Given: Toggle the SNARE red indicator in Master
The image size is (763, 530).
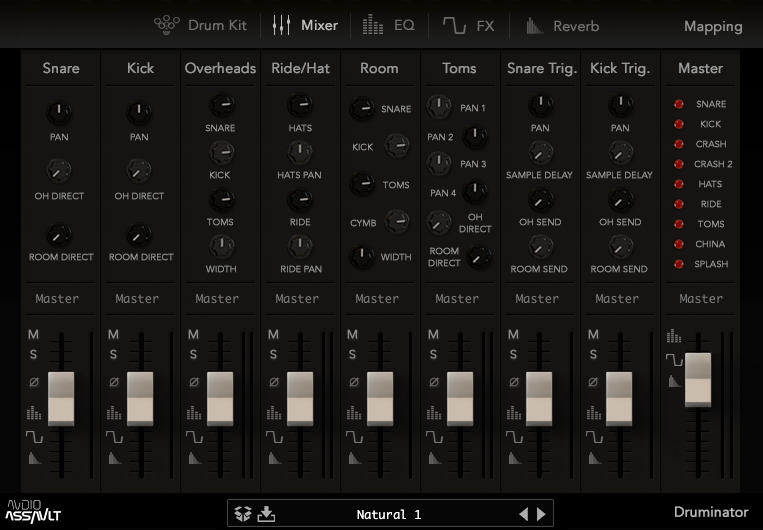Looking at the screenshot, I should [678, 104].
